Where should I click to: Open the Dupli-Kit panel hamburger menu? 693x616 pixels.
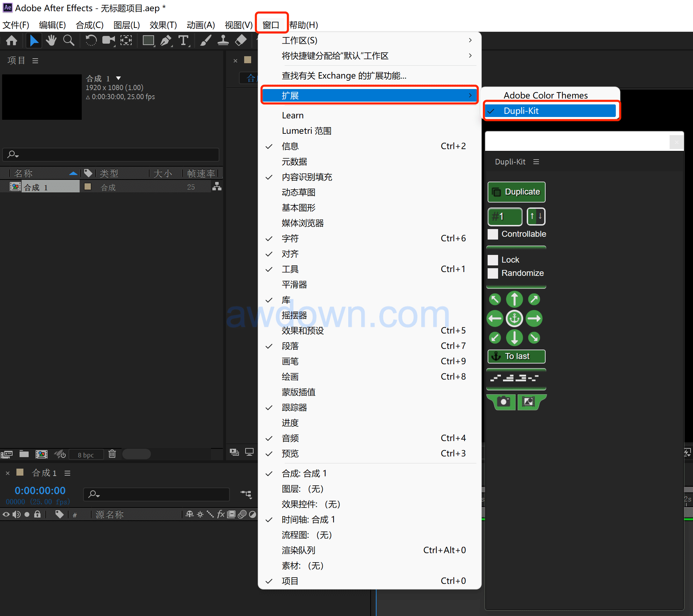[536, 162]
